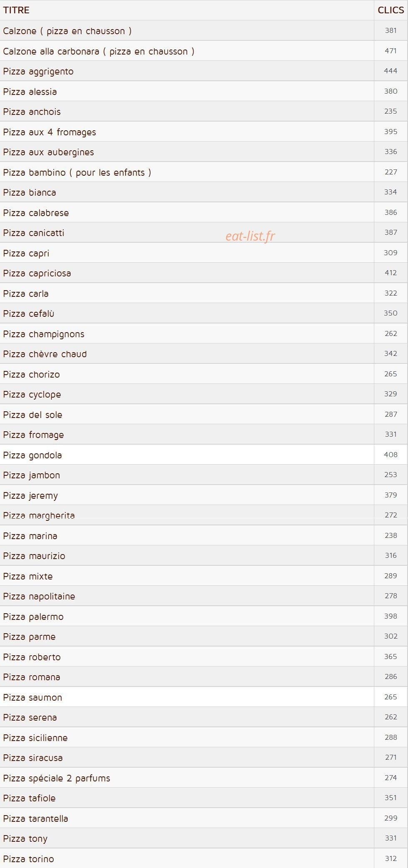Sort by the CLICS column header

pyautogui.click(x=391, y=10)
